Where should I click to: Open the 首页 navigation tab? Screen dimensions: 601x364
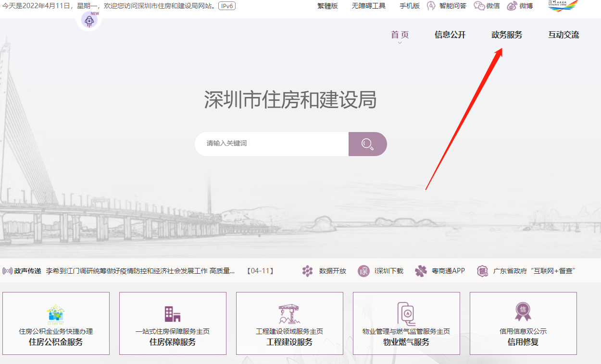point(400,35)
